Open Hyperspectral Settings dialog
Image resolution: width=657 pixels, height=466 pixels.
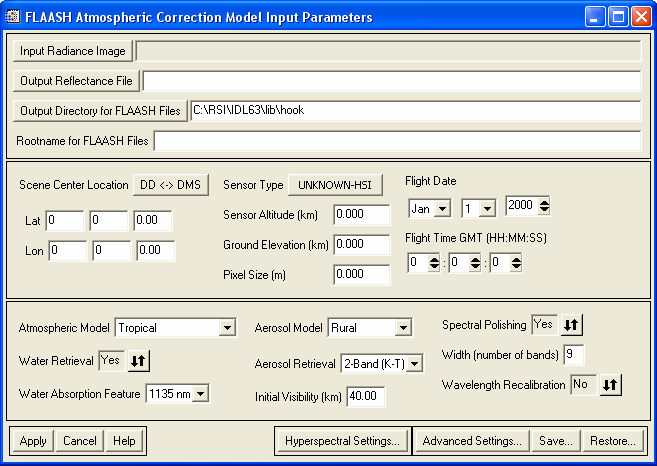pos(342,441)
